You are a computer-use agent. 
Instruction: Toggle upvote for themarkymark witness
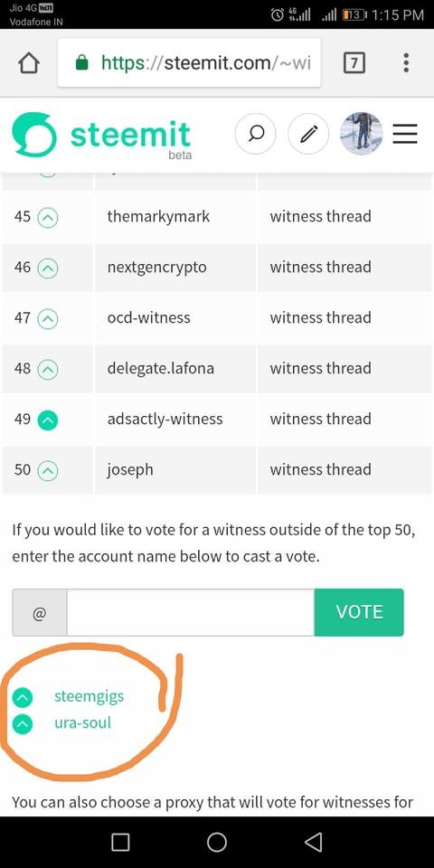coord(48,218)
